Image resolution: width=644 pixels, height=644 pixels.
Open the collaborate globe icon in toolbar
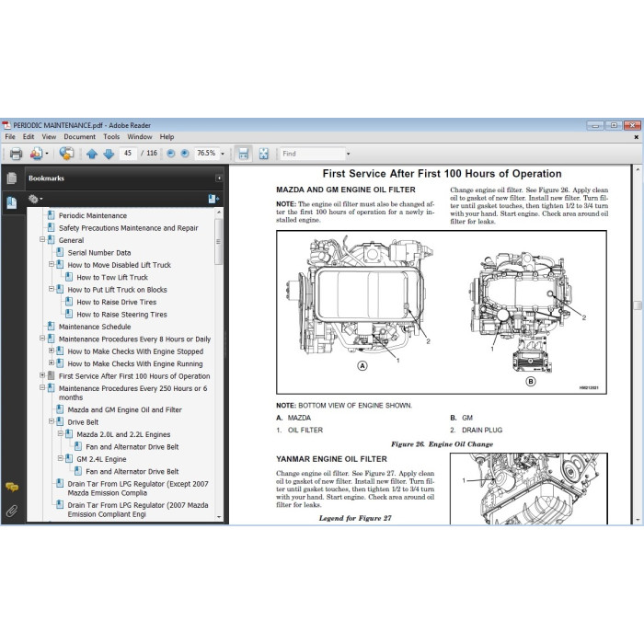tap(66, 154)
